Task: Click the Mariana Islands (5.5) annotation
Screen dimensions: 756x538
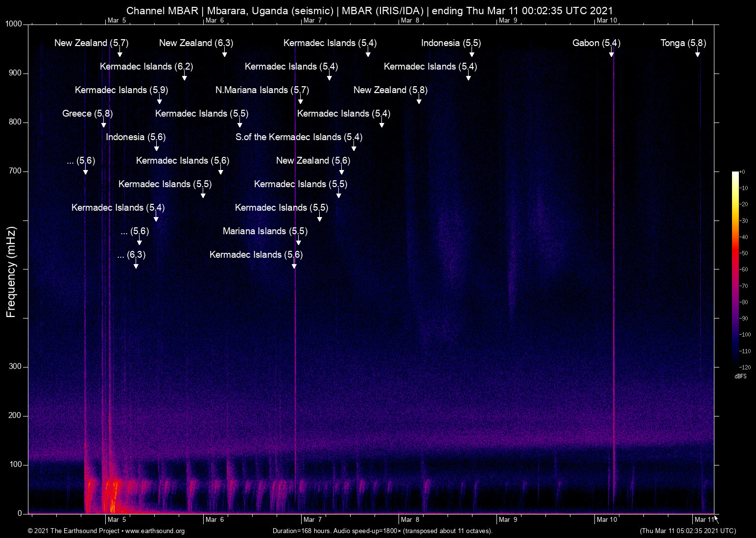Action: click(264, 231)
